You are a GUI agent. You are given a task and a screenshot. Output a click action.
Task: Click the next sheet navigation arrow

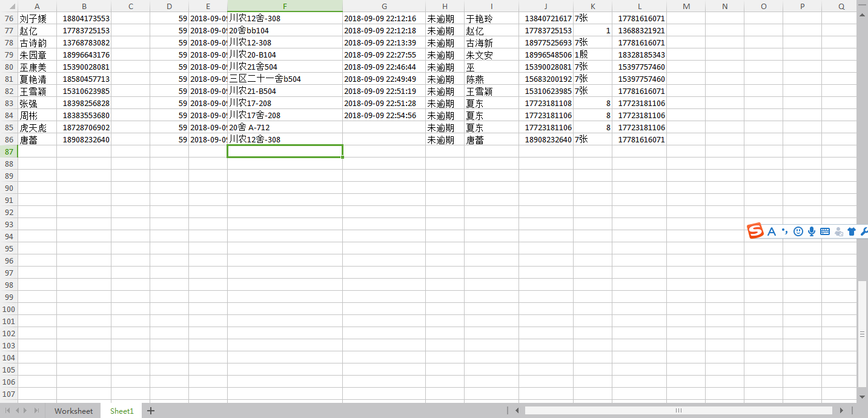click(26, 411)
